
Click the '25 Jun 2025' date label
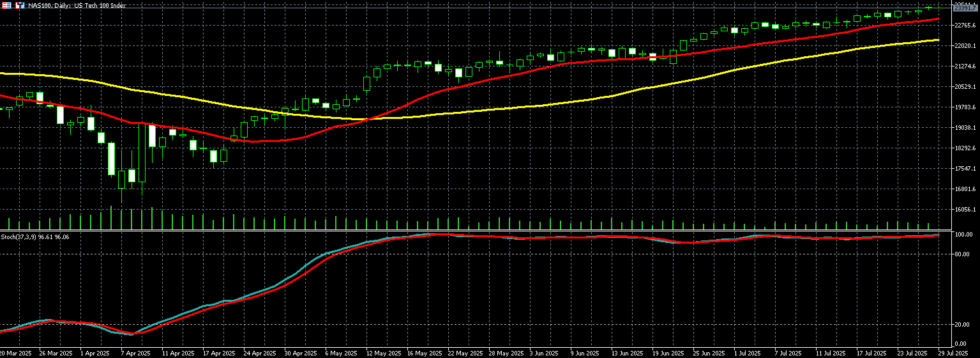tap(709, 353)
